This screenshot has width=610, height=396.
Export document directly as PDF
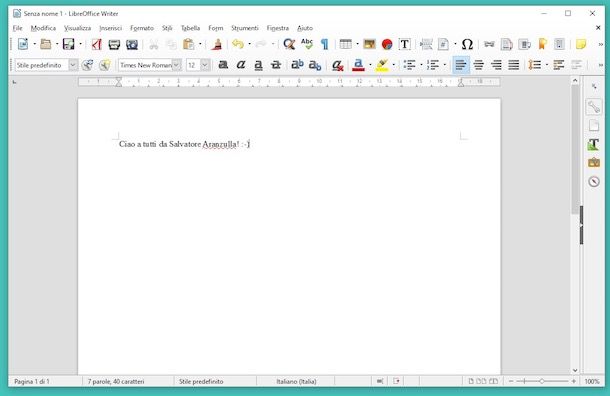(96, 44)
